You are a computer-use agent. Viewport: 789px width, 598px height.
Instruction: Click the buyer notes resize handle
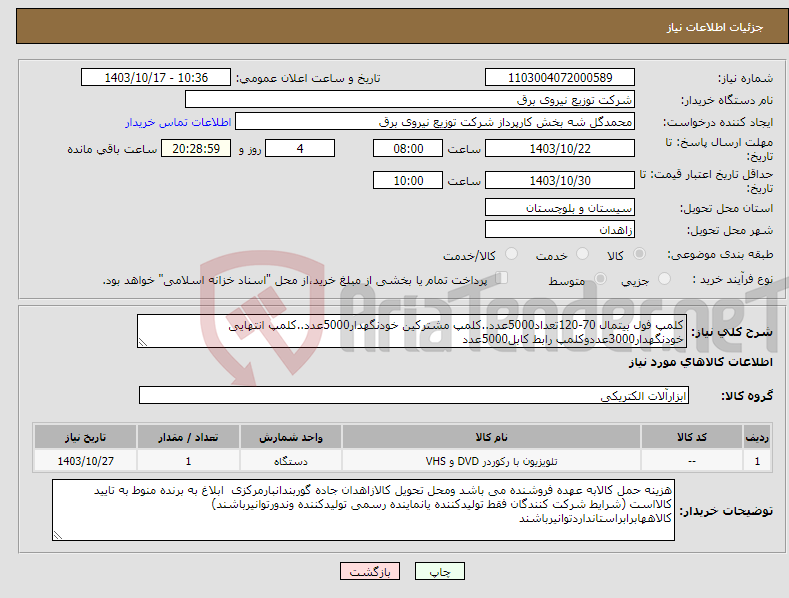(x=57, y=535)
